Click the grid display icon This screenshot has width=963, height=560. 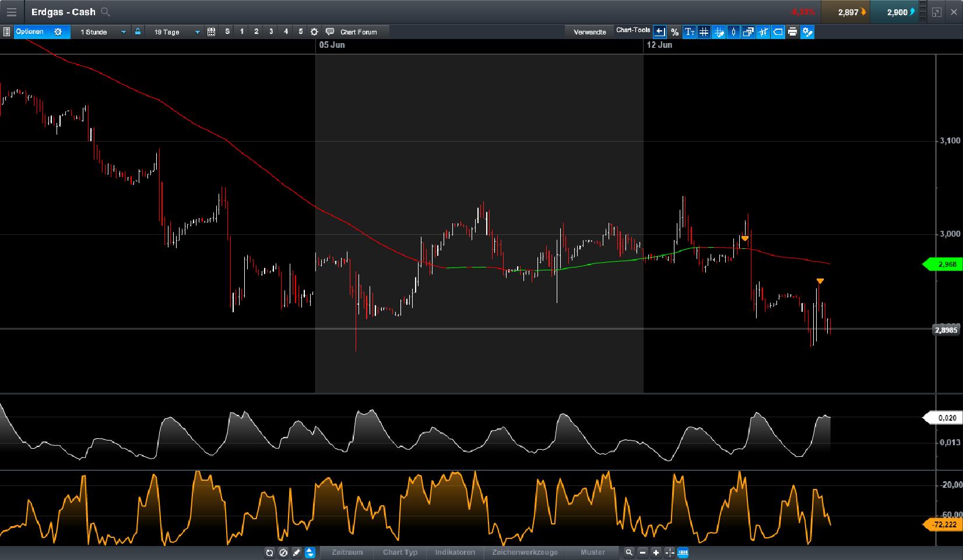click(704, 32)
